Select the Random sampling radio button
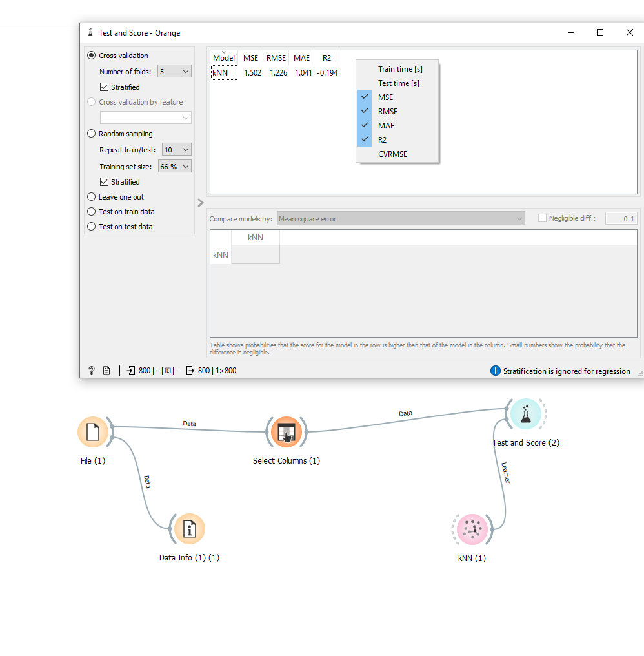 [91, 134]
